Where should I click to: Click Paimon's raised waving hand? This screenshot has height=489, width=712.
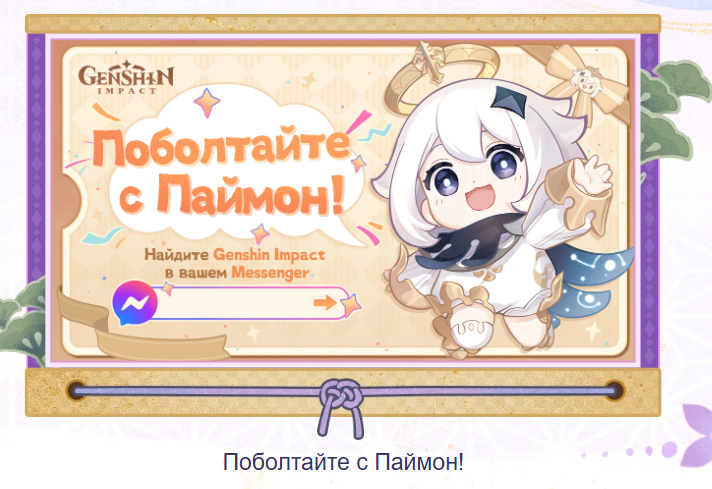tap(590, 175)
